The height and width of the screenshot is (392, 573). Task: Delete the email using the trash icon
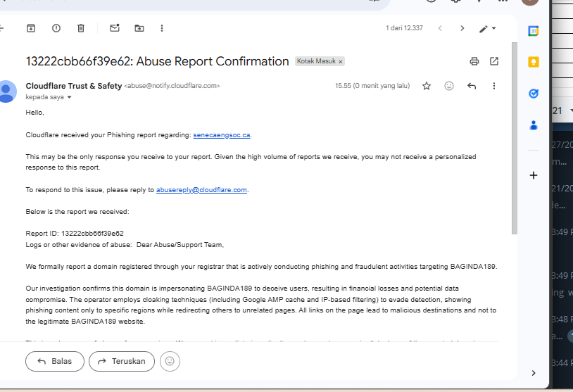pos(81,28)
